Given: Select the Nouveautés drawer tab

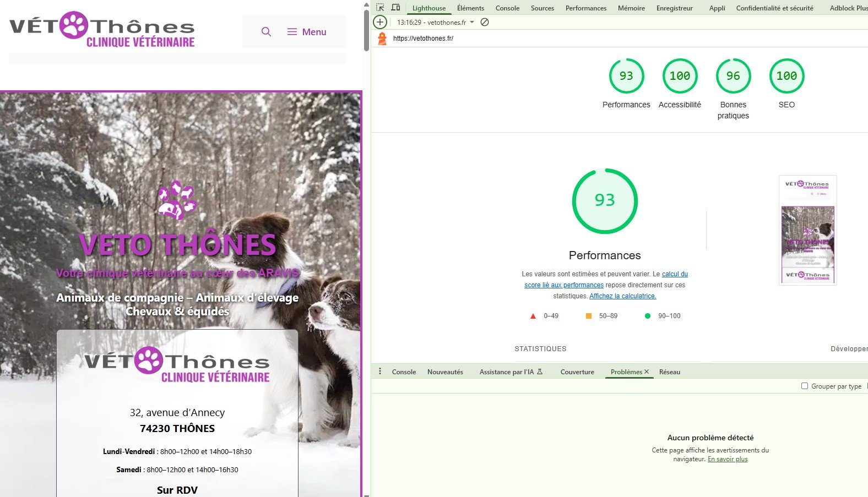Looking at the screenshot, I should click(x=445, y=372).
